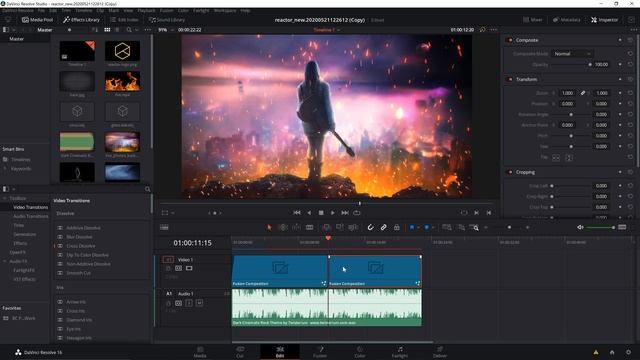Collapse the Toolbox tree
Image resolution: width=640 pixels, height=360 pixels.
click(5, 198)
